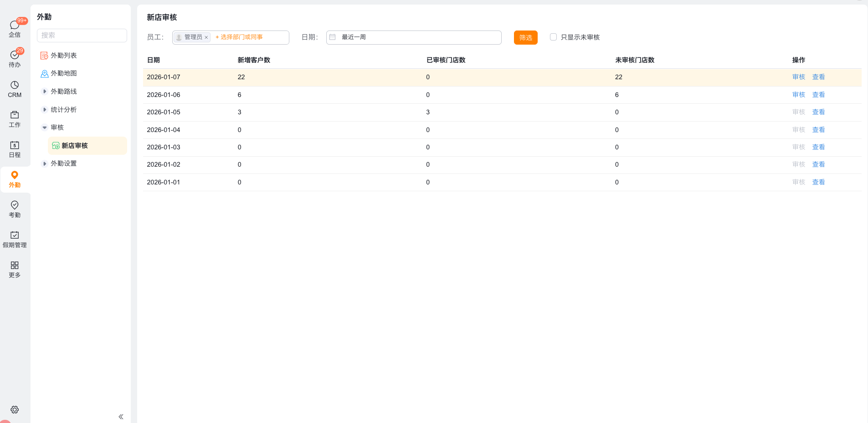868x423 pixels.
Task: Click the 2026-01-02 date cell
Action: (x=164, y=164)
